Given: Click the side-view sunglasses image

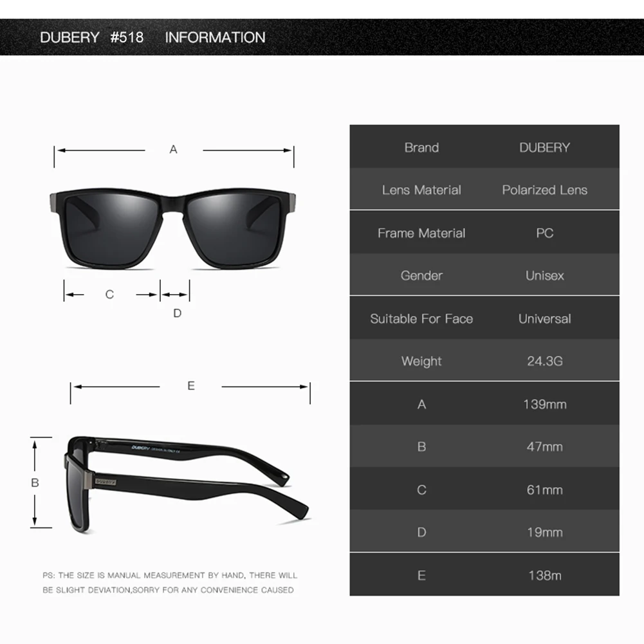Looking at the screenshot, I should pyautogui.click(x=186, y=484).
